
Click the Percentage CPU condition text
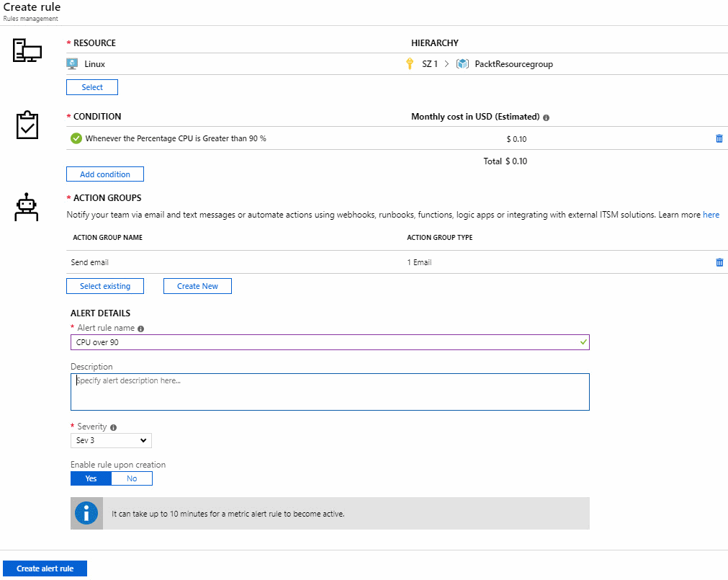click(x=176, y=138)
